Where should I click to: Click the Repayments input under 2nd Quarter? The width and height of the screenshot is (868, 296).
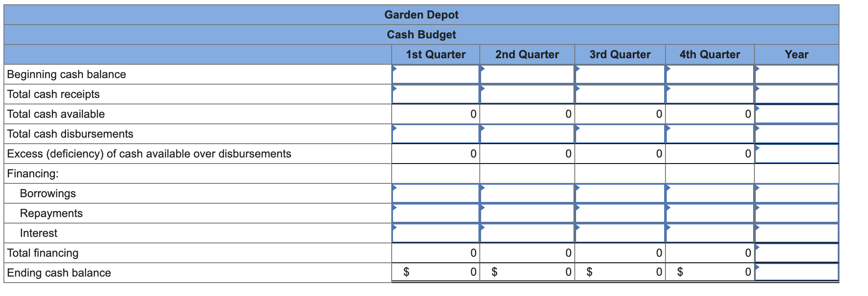[527, 213]
